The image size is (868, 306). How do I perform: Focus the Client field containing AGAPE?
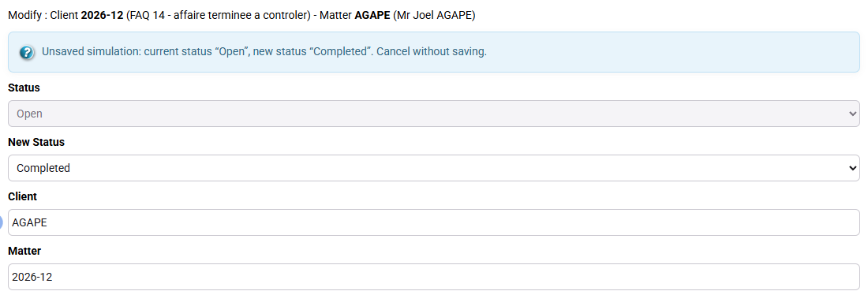pos(433,222)
